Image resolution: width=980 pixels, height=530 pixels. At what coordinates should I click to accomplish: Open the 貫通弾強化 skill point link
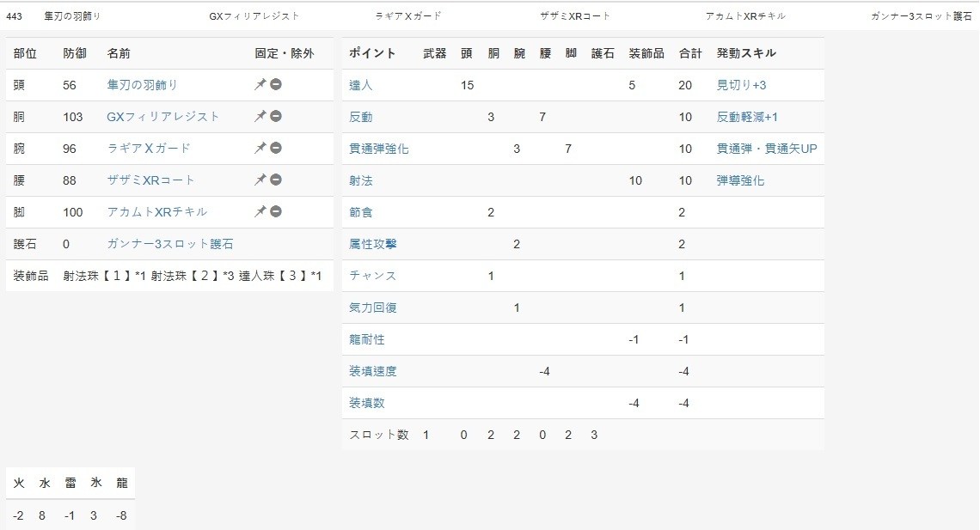click(379, 149)
